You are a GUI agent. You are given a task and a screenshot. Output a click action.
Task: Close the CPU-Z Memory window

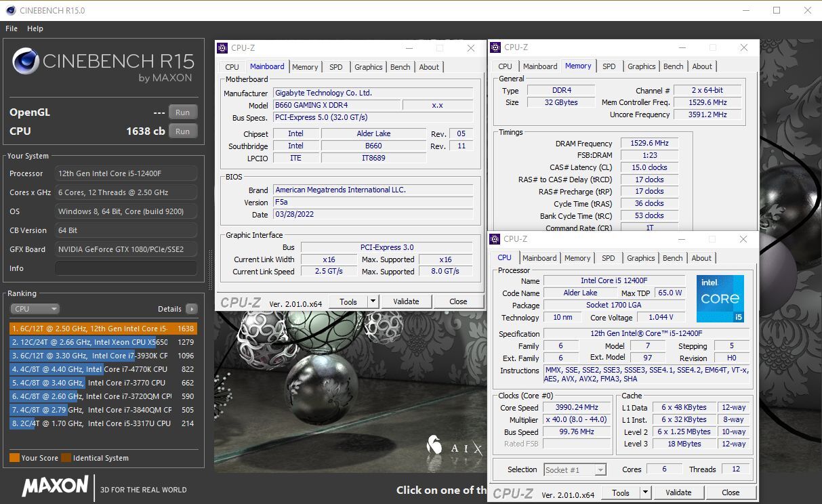(x=744, y=47)
